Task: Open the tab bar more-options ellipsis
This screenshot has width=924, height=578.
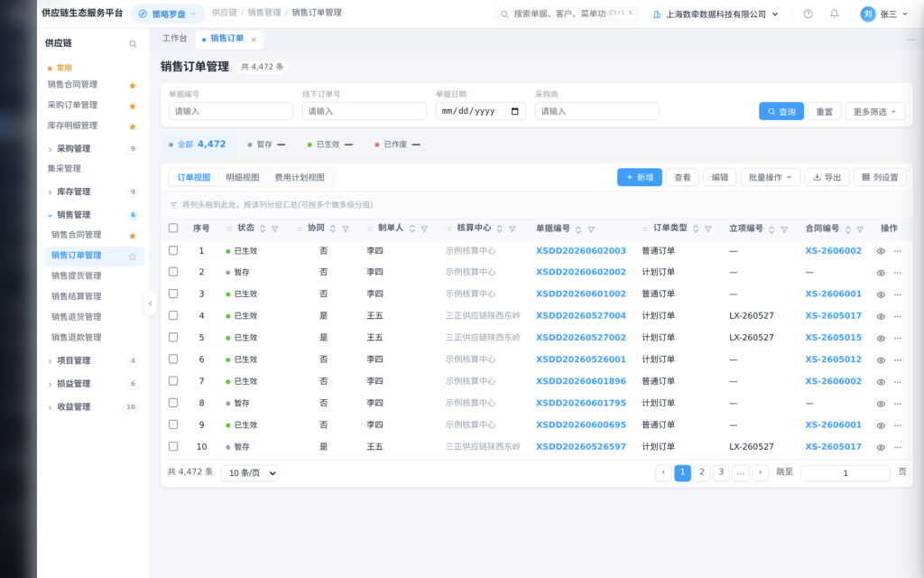Action: (x=910, y=40)
